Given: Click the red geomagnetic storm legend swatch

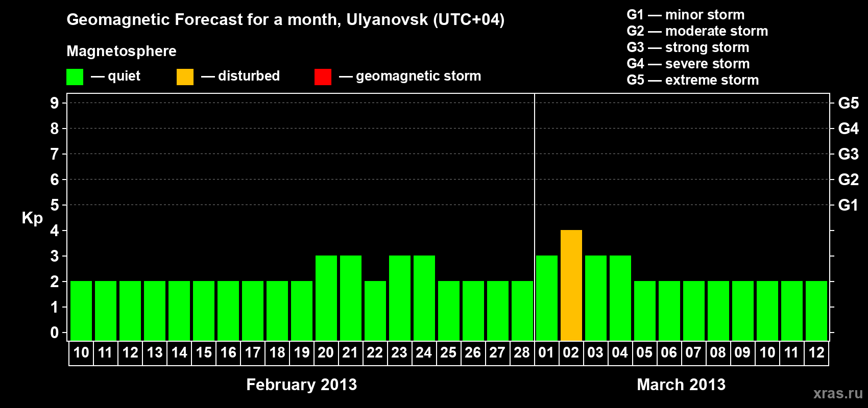Looking at the screenshot, I should coord(323,77).
